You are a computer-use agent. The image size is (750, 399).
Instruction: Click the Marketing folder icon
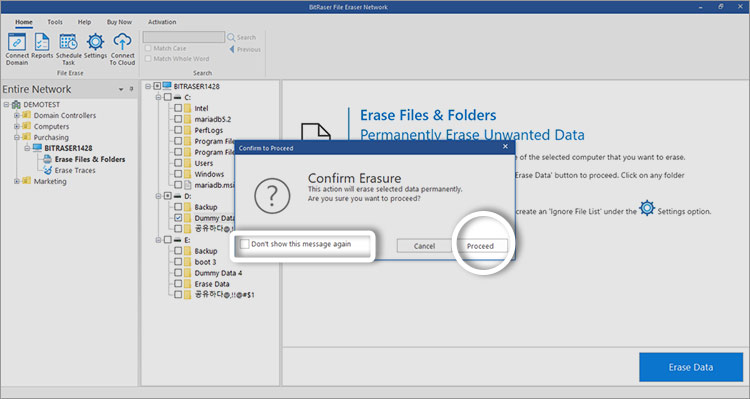(27, 181)
